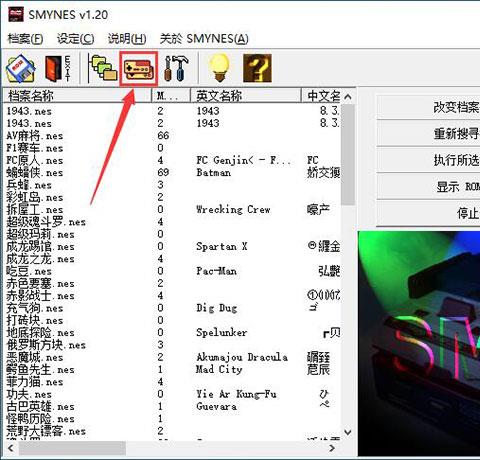The width and height of the screenshot is (480, 460).
Task: Click list scrollbar down arrow
Action: [x=348, y=432]
